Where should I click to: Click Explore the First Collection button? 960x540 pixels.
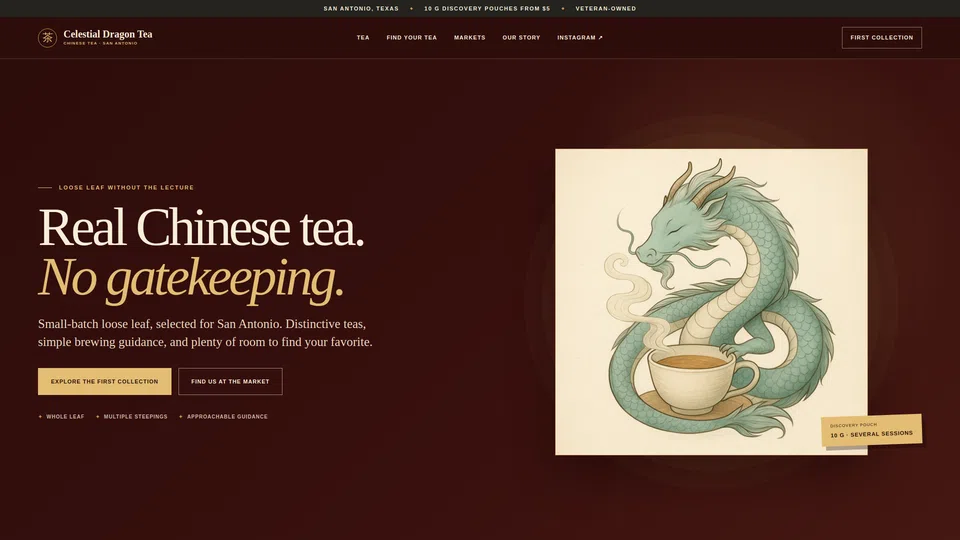(x=105, y=381)
